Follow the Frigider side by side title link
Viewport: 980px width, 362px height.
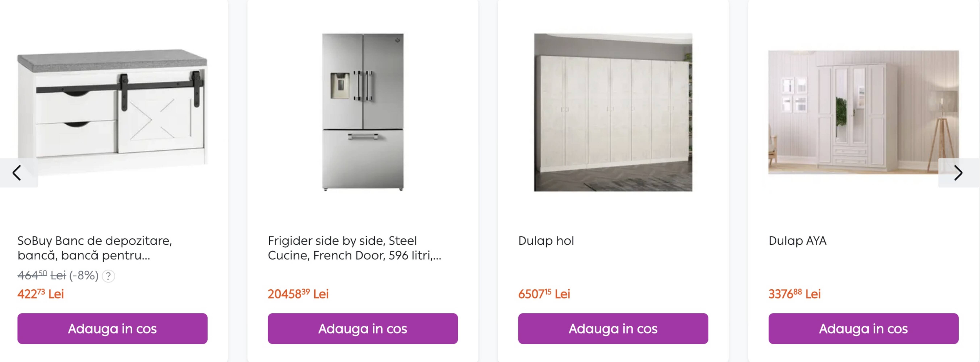[354, 248]
